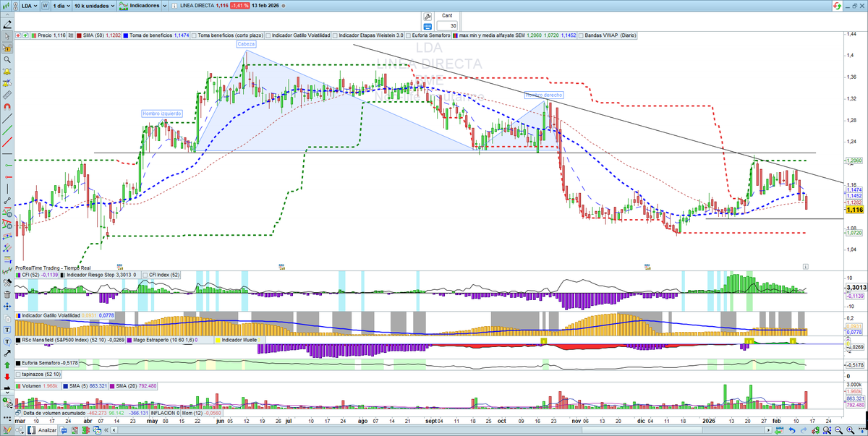
Task: Enable Toma beneficios (corto plazo) checkbox
Action: click(x=194, y=35)
